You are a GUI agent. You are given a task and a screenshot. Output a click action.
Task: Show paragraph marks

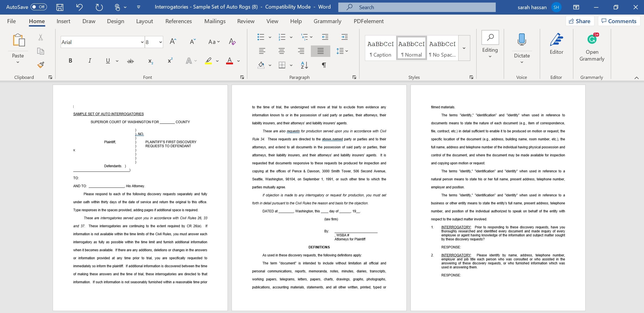[x=324, y=65]
